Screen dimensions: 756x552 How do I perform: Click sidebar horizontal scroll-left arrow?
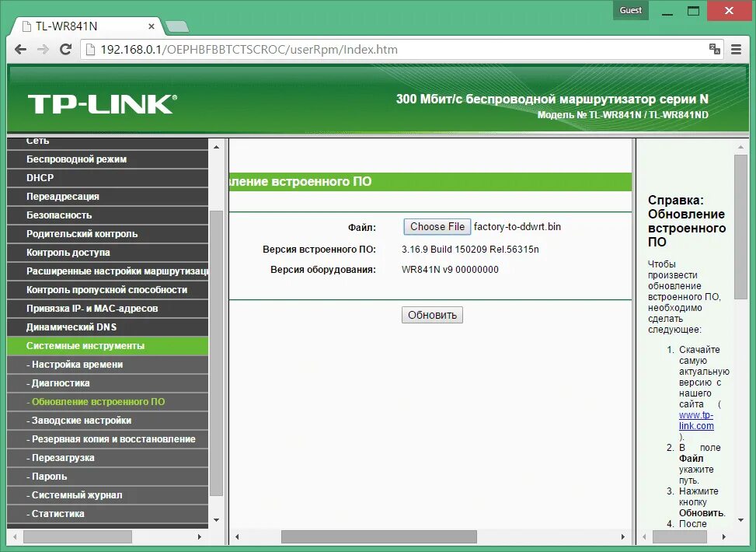tap(15, 536)
